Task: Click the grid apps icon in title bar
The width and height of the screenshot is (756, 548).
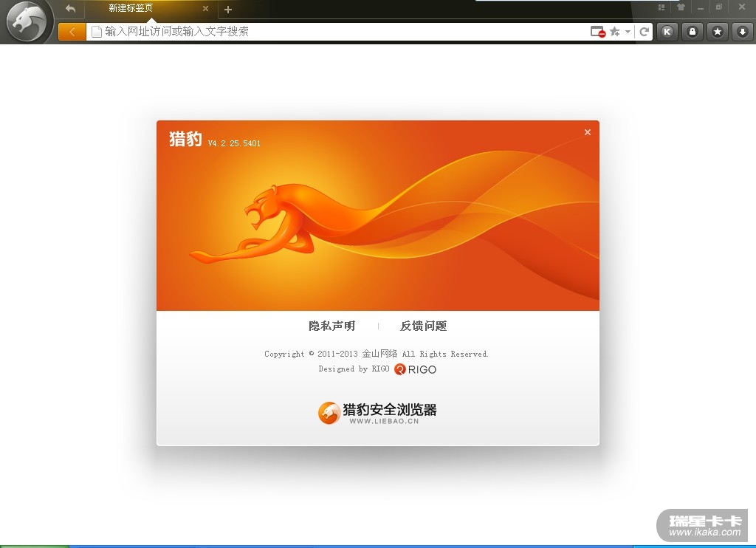Action: [661, 7]
